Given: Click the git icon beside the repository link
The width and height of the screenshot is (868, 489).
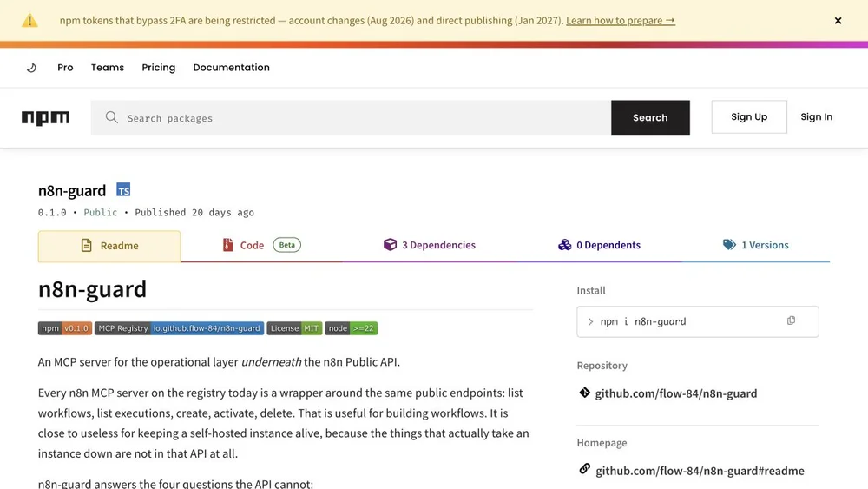Looking at the screenshot, I should [x=584, y=393].
